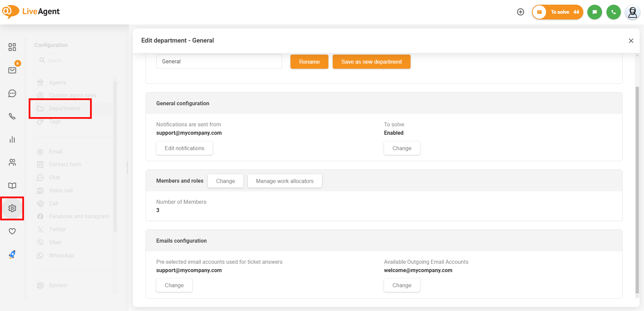Open the user avatar profile menu
This screenshot has width=644, height=311.
coord(632,12)
